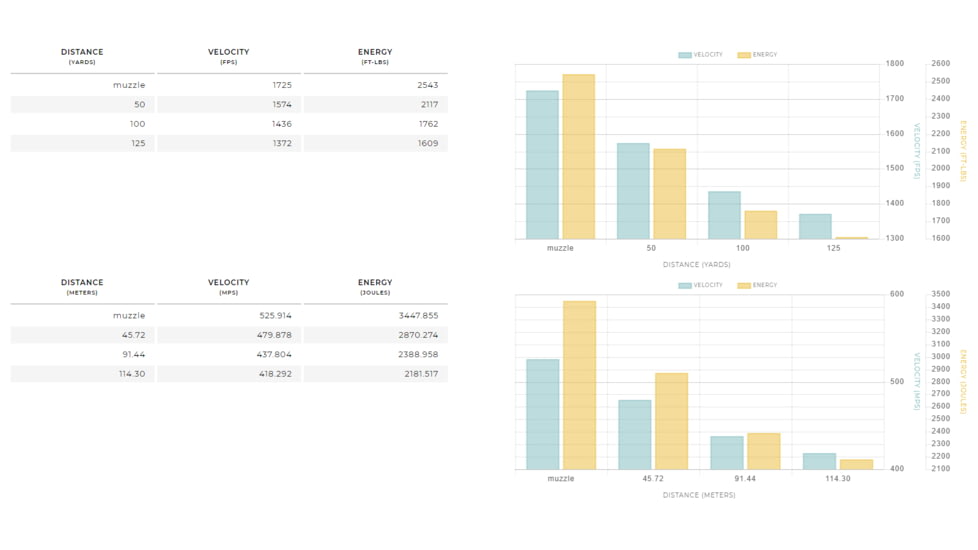The width and height of the screenshot is (978, 550).
Task: Click muzzle energy bar in the meters chart
Action: tap(579, 385)
